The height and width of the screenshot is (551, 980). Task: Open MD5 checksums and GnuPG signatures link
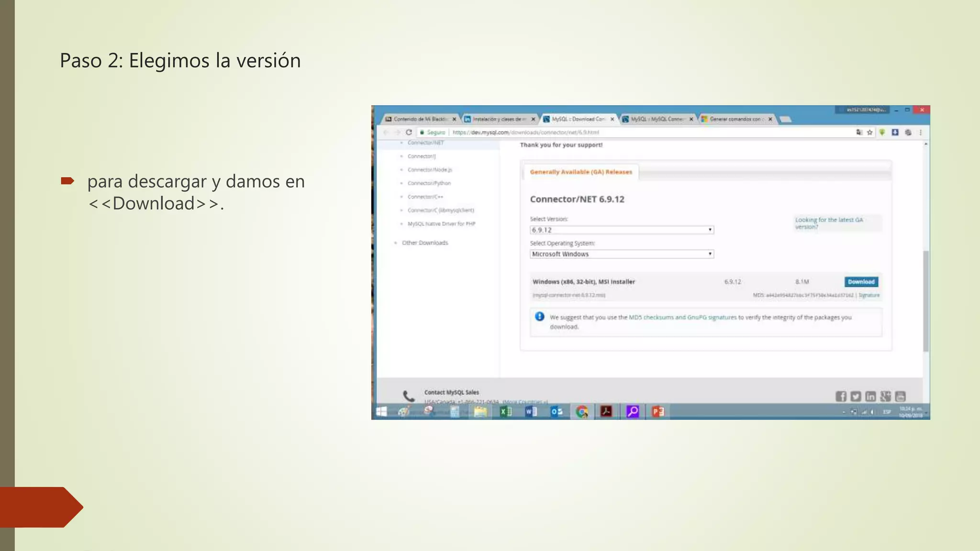[x=682, y=317]
